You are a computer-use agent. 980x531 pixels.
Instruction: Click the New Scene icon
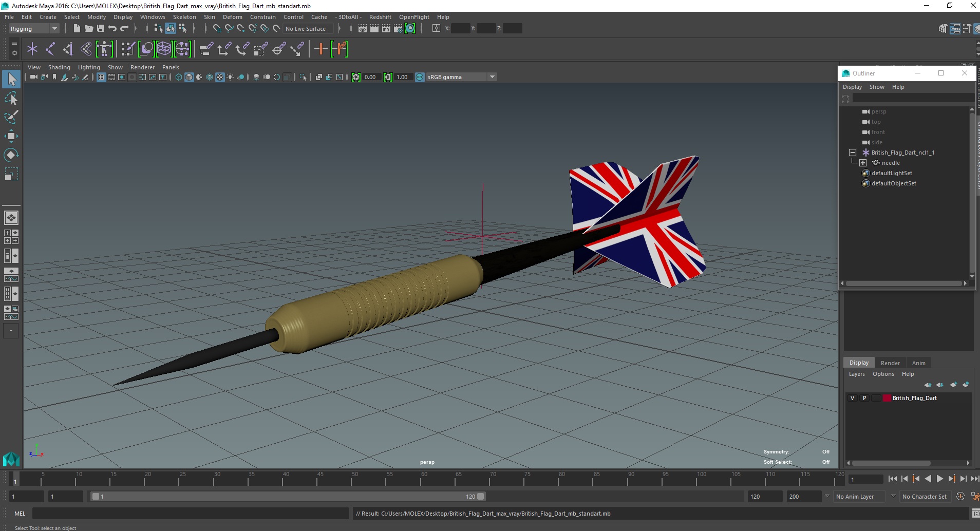(x=77, y=29)
